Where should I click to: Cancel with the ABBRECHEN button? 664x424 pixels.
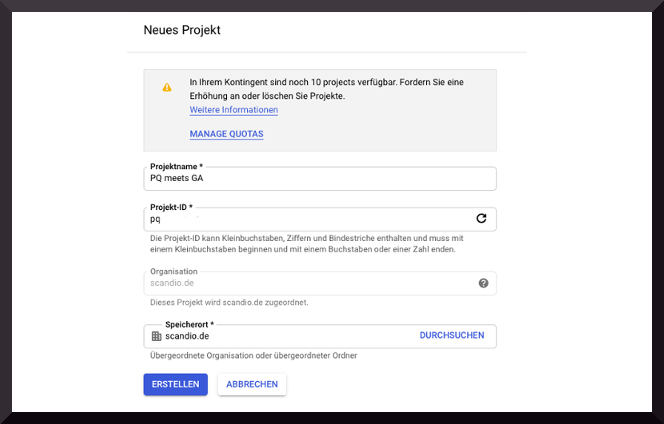click(x=252, y=385)
